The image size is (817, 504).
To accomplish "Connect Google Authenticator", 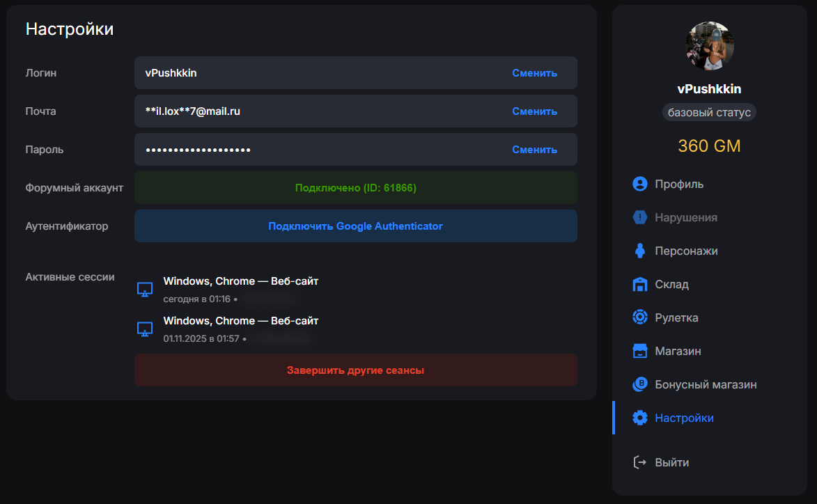I will point(355,226).
